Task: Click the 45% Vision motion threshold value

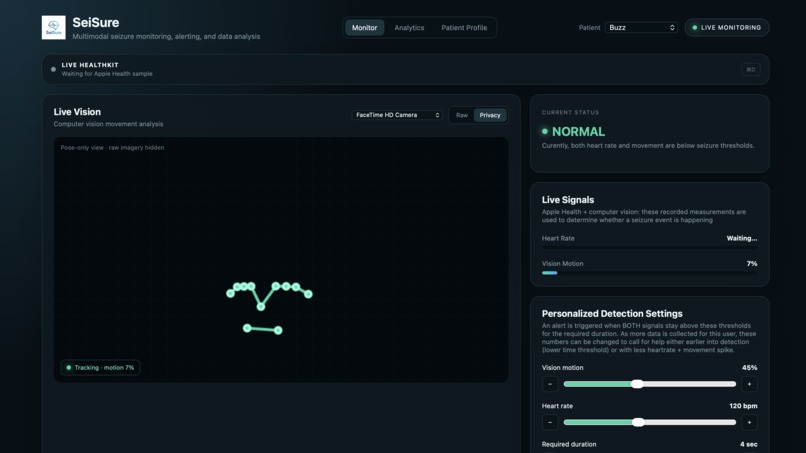Action: [749, 368]
